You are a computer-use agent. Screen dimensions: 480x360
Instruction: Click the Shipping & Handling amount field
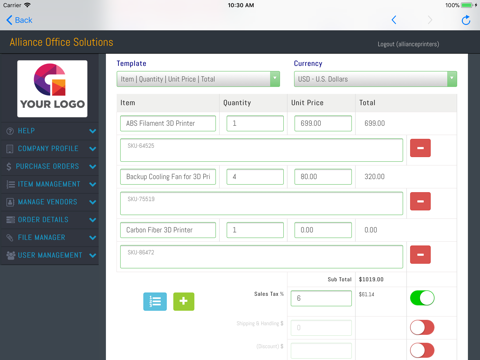(x=321, y=328)
